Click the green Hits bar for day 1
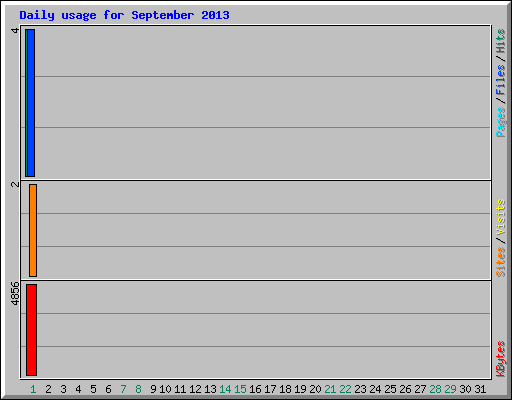This screenshot has width=512, height=400. pos(26,103)
